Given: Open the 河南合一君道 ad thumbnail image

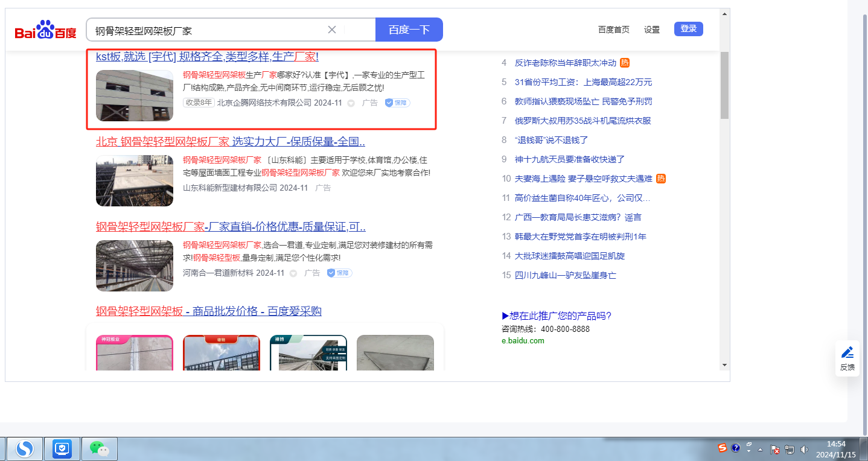Looking at the screenshot, I should [135, 265].
